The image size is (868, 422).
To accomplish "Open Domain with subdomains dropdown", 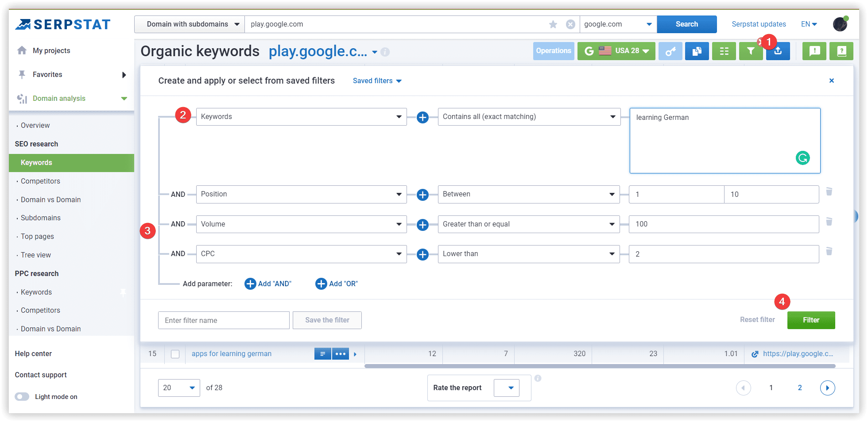I will click(x=190, y=24).
